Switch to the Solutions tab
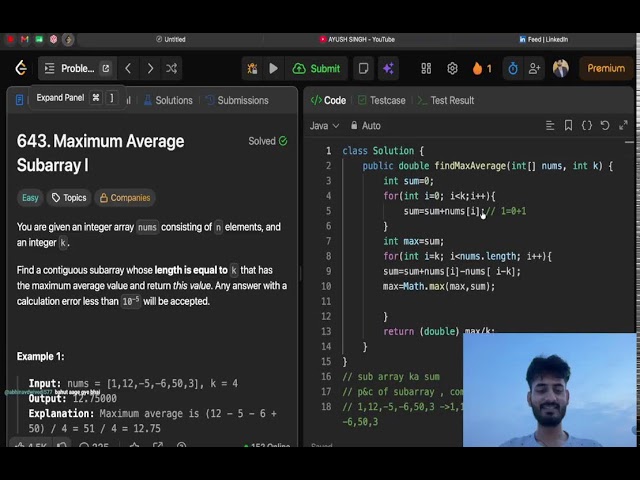 (168, 100)
